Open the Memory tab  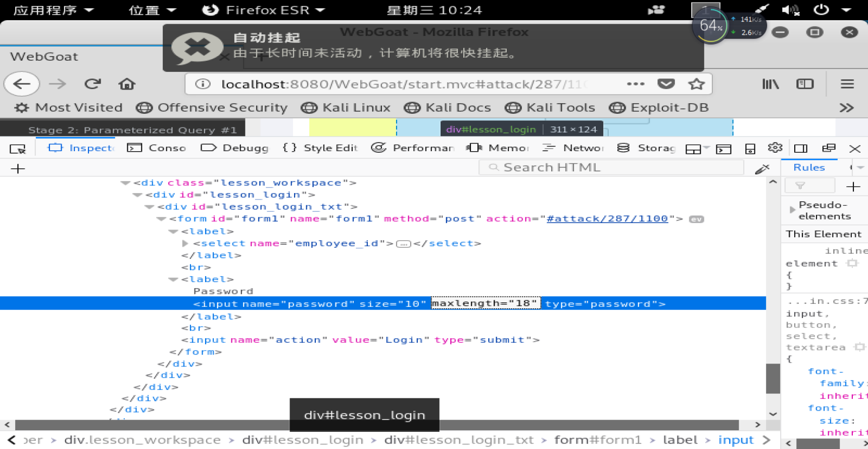tap(498, 148)
